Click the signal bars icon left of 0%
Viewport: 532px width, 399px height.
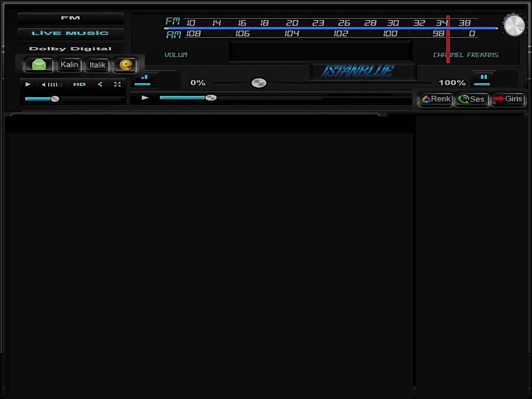point(144,77)
